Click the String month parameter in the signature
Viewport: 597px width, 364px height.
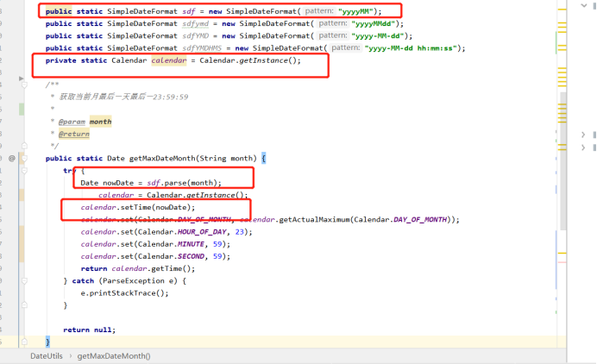[x=226, y=159]
